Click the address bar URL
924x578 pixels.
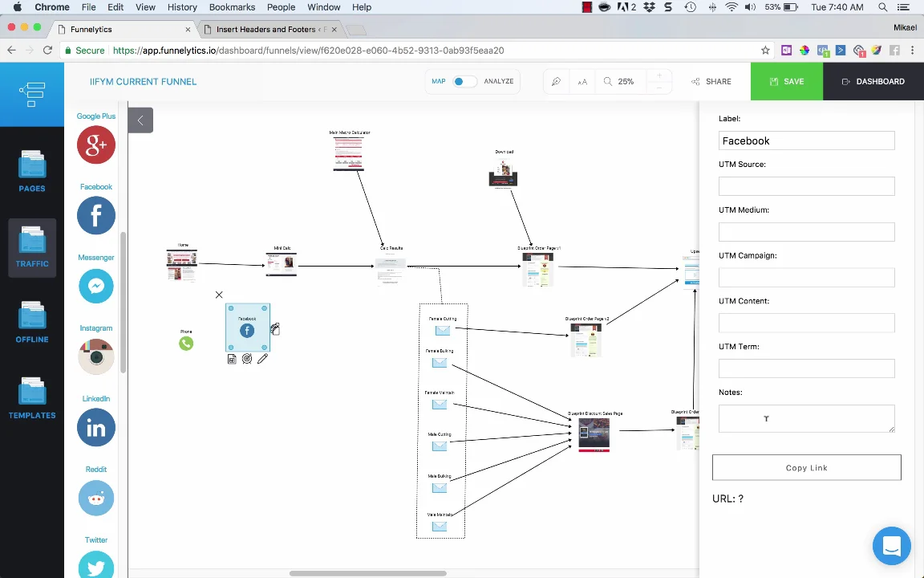(308, 50)
